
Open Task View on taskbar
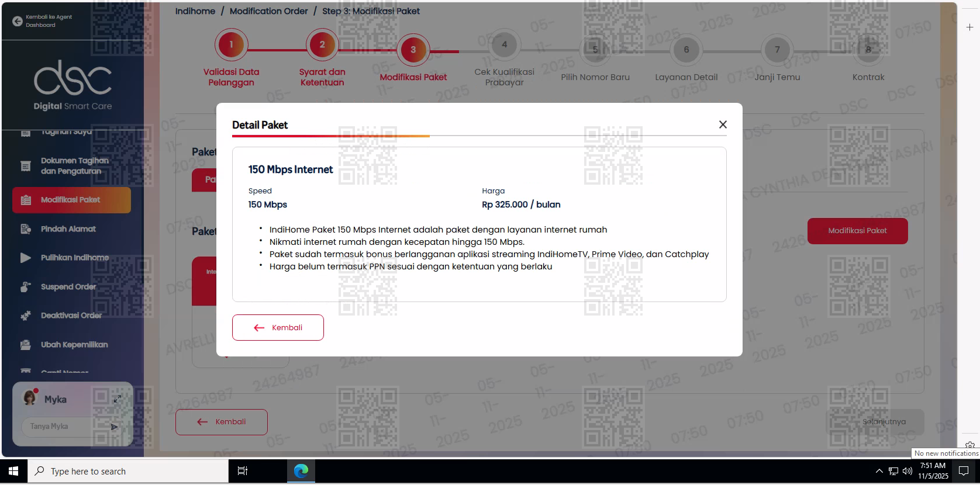[243, 471]
